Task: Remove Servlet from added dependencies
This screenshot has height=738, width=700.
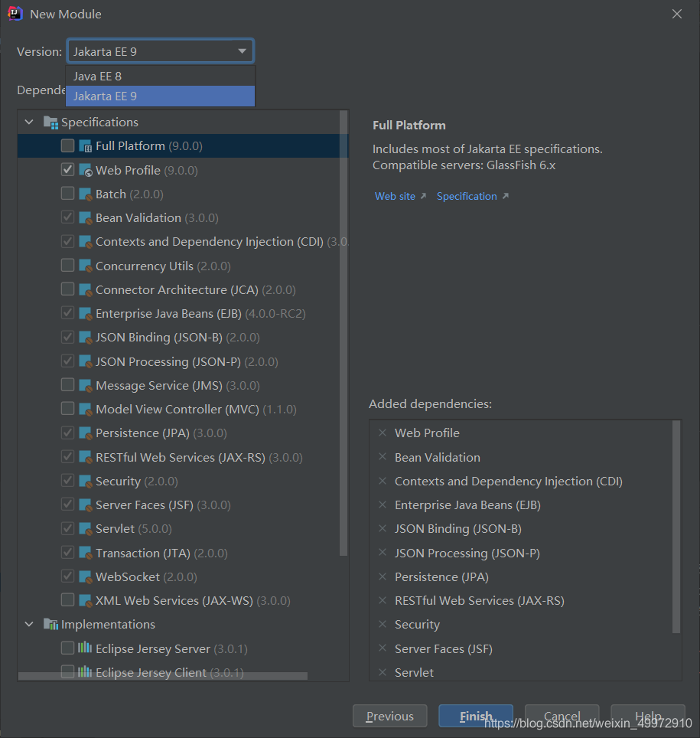Action: point(383,672)
